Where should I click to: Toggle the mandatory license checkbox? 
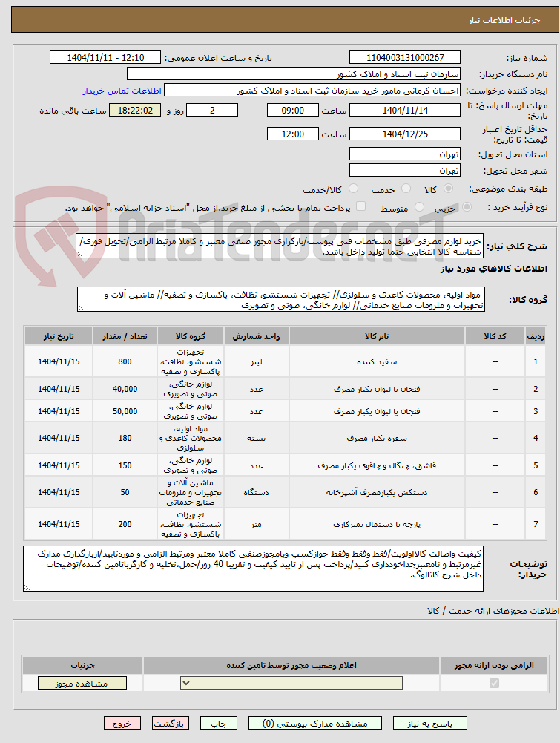point(494,683)
